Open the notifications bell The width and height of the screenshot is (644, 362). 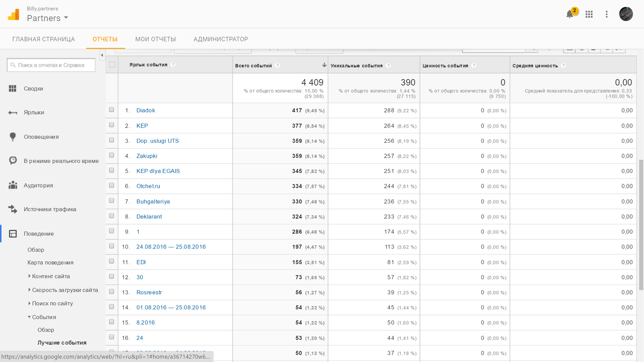(569, 14)
